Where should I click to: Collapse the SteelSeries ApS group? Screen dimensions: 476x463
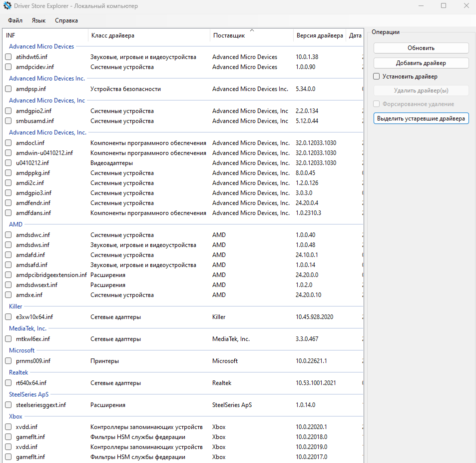pos(28,394)
